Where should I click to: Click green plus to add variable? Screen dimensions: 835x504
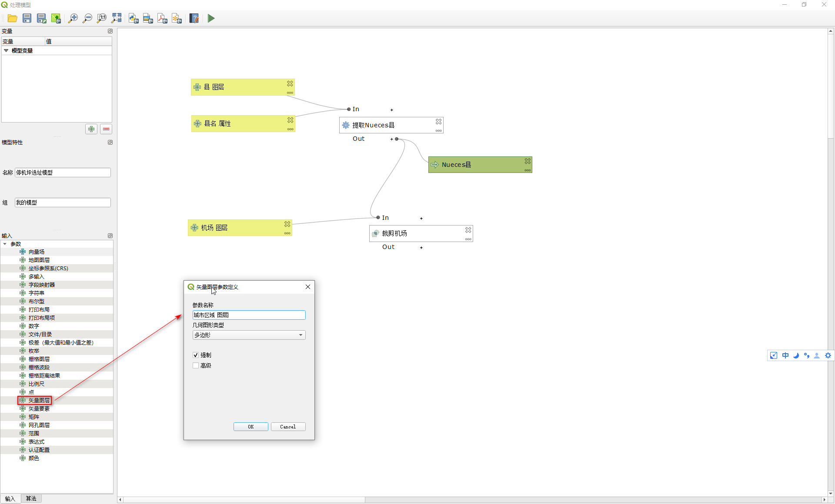tap(91, 129)
